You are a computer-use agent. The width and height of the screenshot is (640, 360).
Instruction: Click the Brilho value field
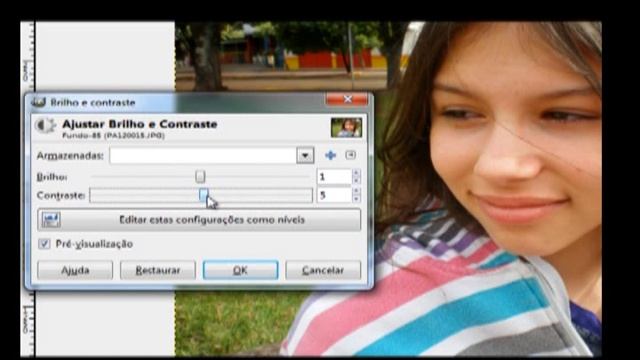pos(335,177)
